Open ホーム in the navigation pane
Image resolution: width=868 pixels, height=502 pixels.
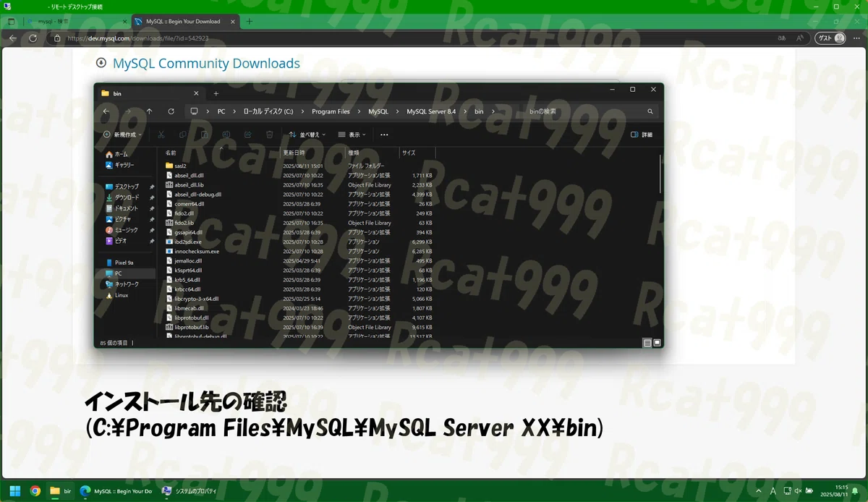click(x=121, y=155)
